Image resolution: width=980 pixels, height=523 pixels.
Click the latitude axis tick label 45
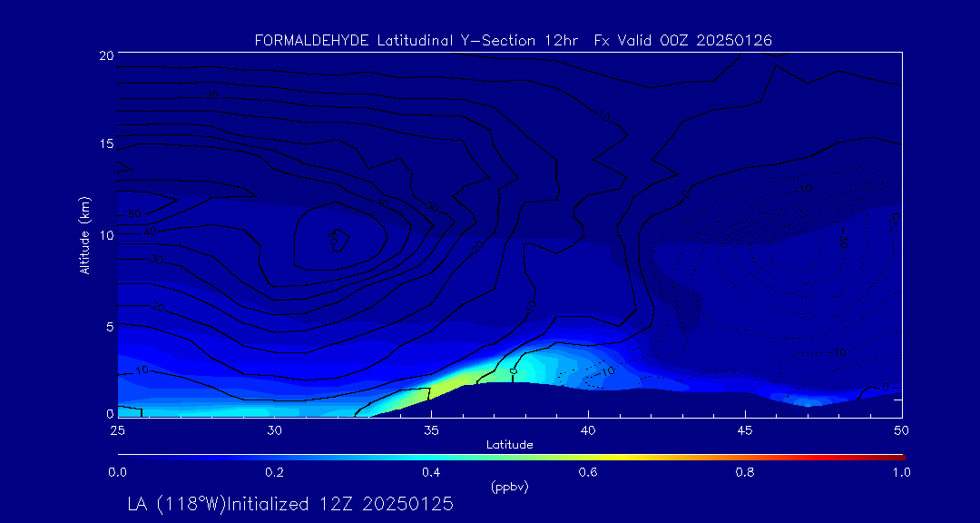[745, 430]
